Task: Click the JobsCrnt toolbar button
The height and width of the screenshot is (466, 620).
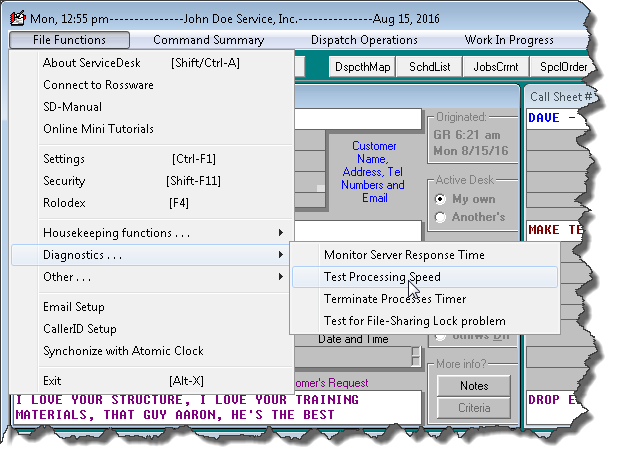Action: tap(497, 67)
